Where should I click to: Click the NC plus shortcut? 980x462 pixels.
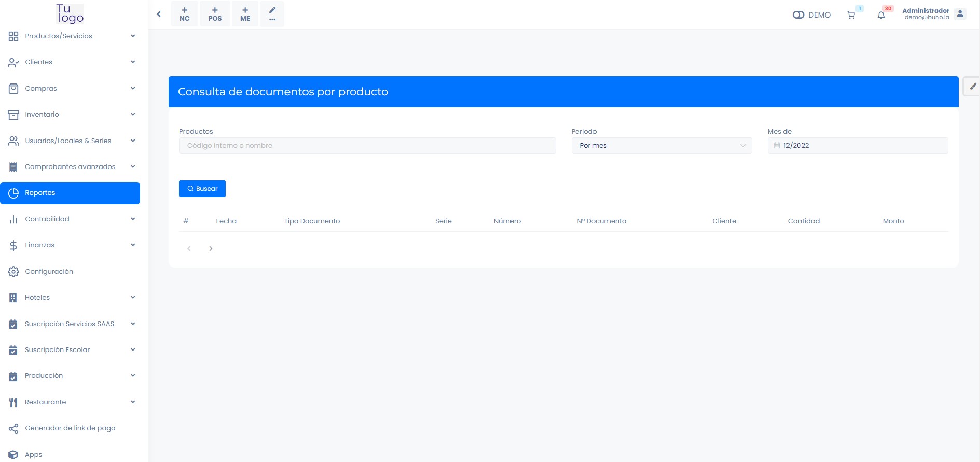click(x=185, y=14)
